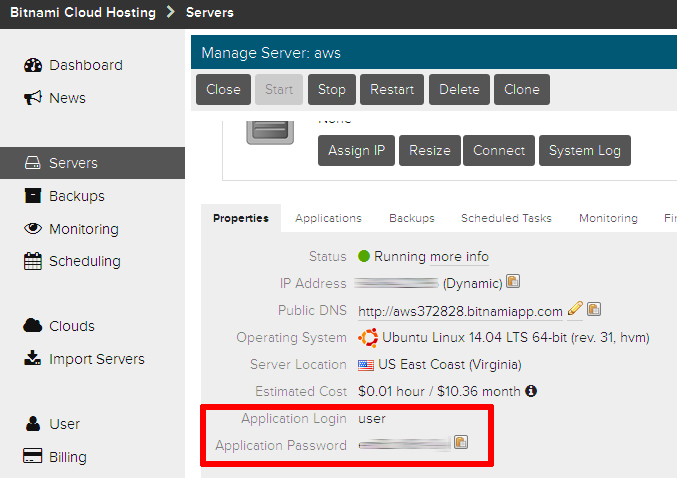Open the more info status link

[459, 256]
